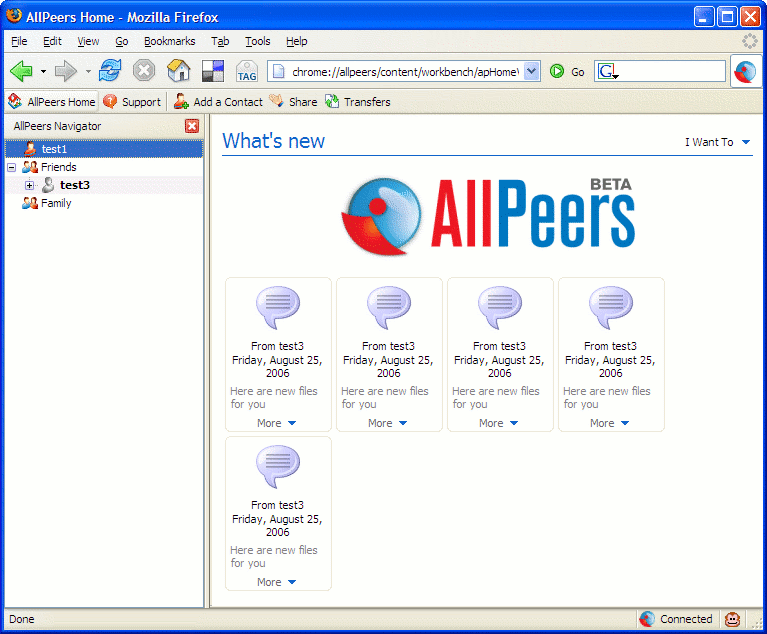Open the Edit menu

coord(52,41)
